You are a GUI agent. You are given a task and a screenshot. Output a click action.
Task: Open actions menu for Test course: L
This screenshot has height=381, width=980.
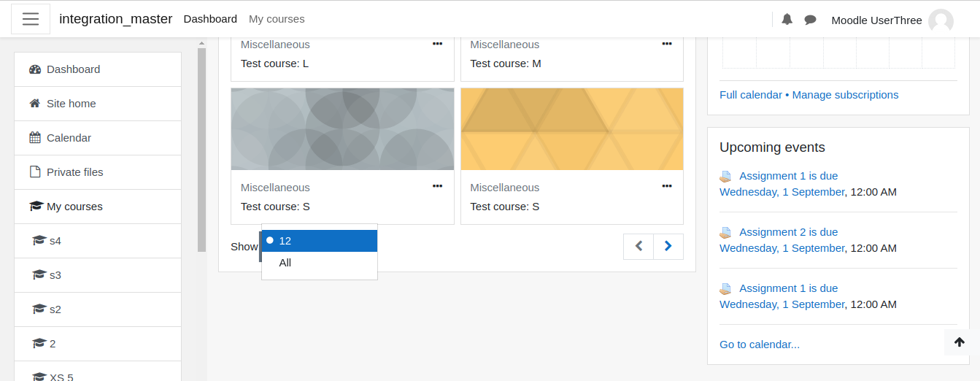[437, 44]
